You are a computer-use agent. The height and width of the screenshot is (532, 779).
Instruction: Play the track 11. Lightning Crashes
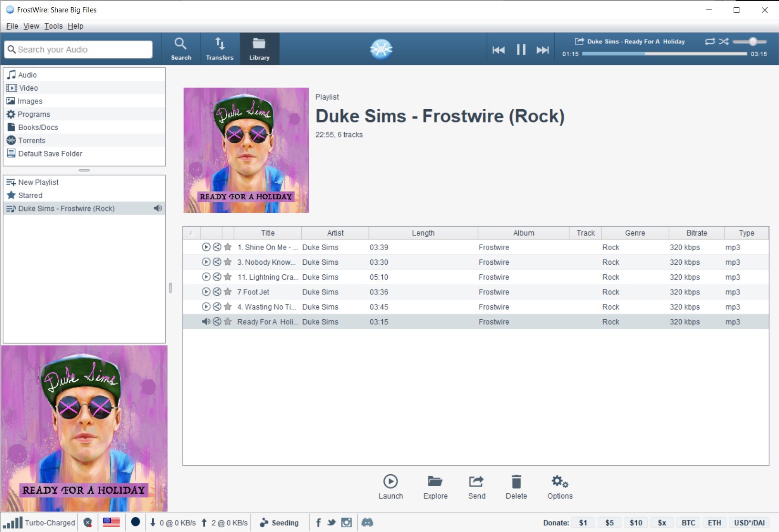[206, 277]
